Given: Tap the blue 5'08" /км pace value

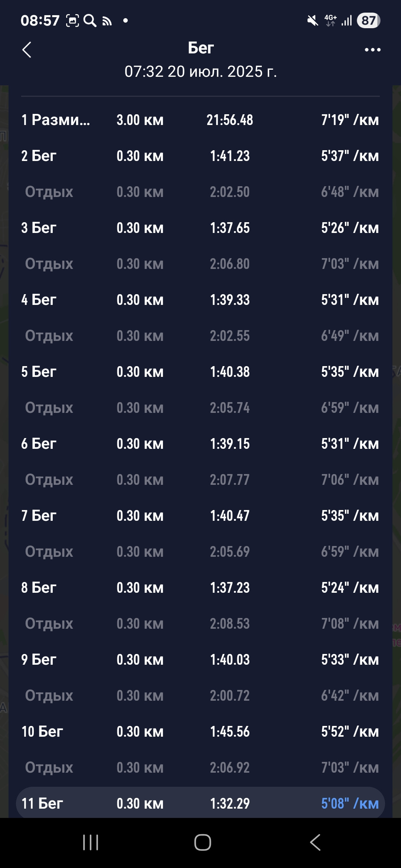Looking at the screenshot, I should click(x=350, y=803).
